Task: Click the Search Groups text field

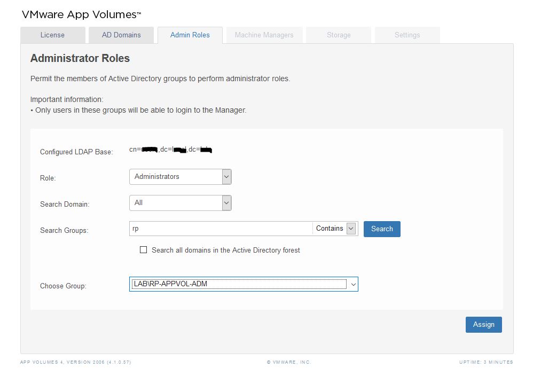Action: coord(221,229)
